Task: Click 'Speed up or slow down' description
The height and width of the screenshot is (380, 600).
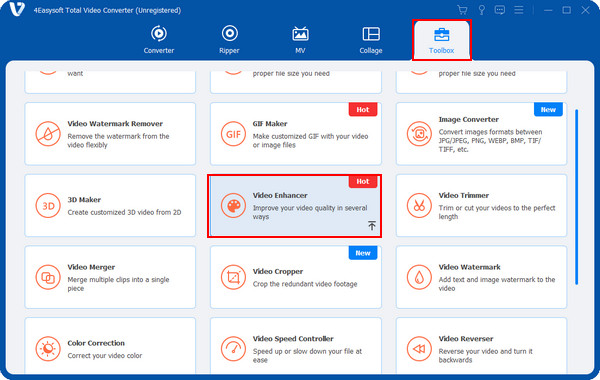Action: pyautogui.click(x=307, y=355)
